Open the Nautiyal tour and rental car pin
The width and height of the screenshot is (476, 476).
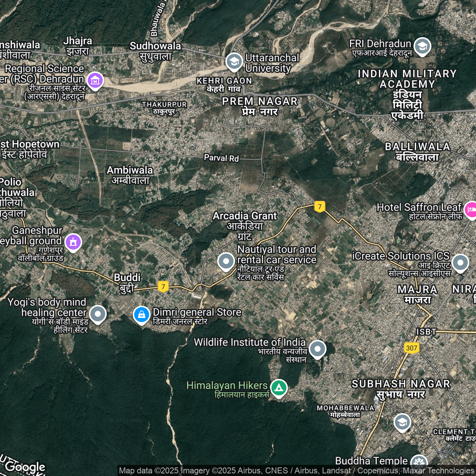tap(226, 261)
